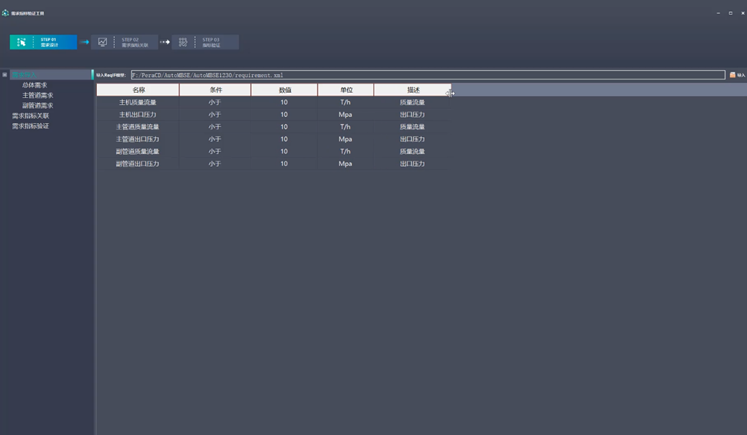Click the 条件 column header
This screenshot has width=747, height=435.
215,90
